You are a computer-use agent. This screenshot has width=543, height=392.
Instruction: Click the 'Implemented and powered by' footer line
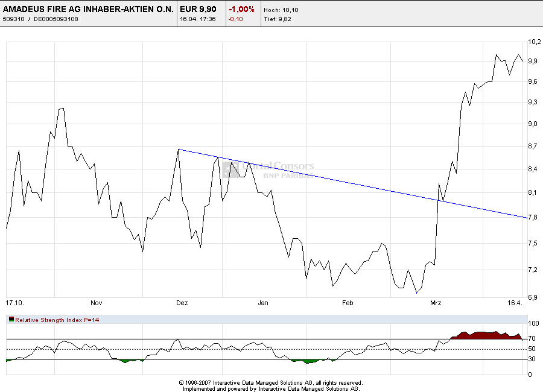click(x=271, y=389)
